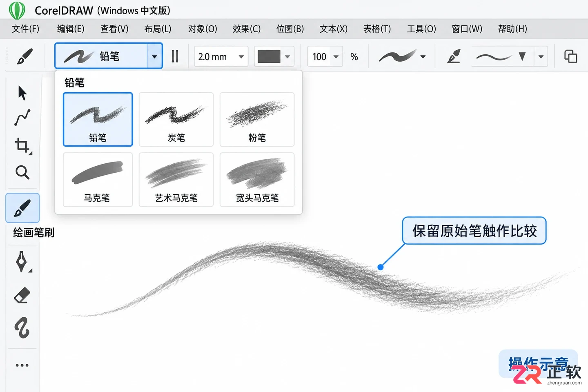Select the Eraser tool

[x=22, y=295]
